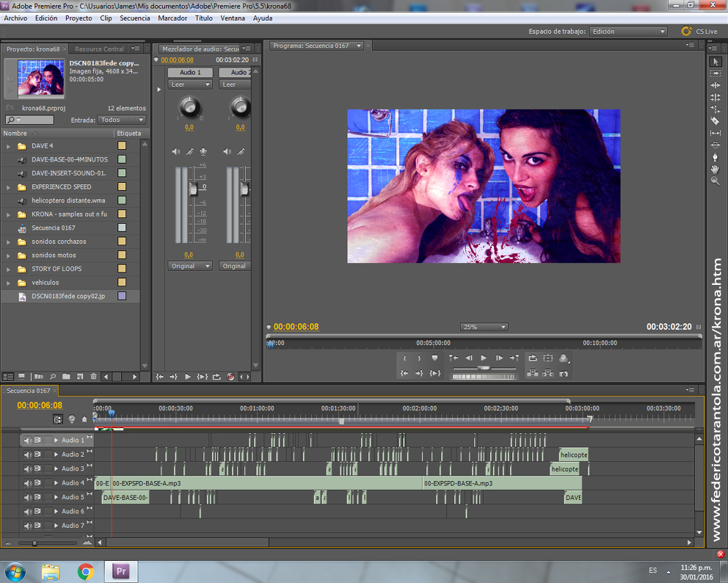The image size is (728, 583).
Task: Expand the DAVE 4 folder
Action: coord(9,146)
